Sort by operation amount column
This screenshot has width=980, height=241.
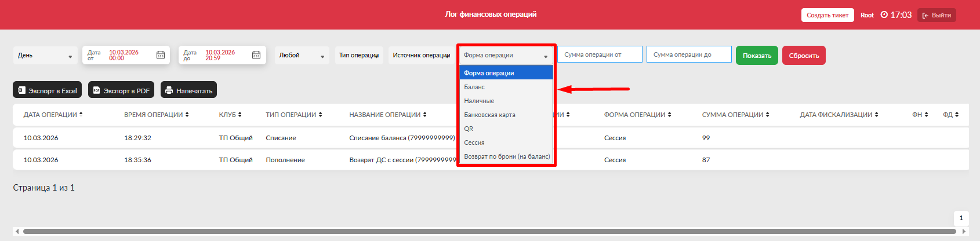(735, 115)
